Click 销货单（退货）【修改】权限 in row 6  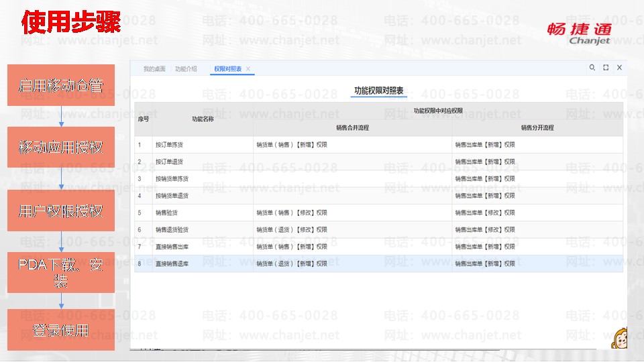292,230
